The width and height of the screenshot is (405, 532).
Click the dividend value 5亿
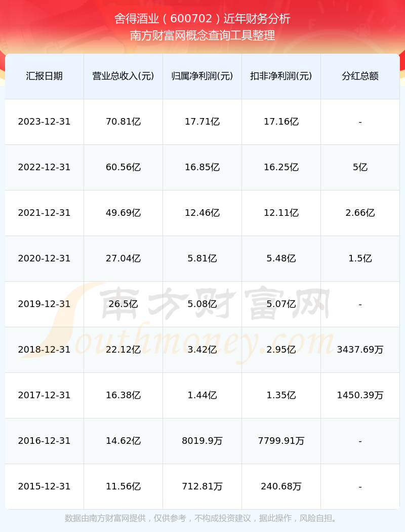[360, 167]
